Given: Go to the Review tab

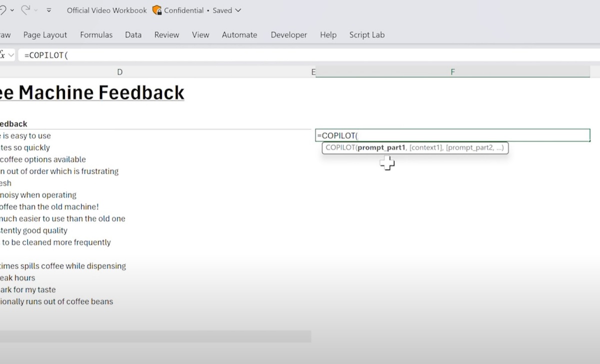Looking at the screenshot, I should 166,35.
